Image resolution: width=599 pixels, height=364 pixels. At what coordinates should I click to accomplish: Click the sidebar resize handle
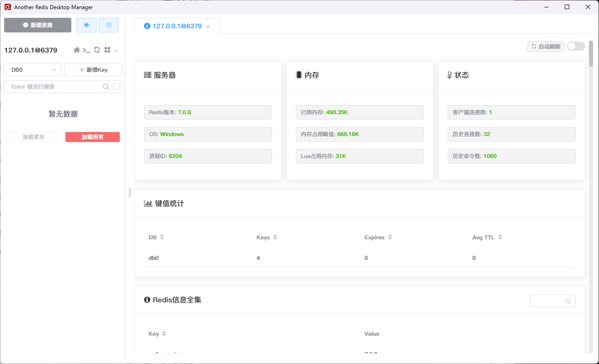pyautogui.click(x=130, y=193)
